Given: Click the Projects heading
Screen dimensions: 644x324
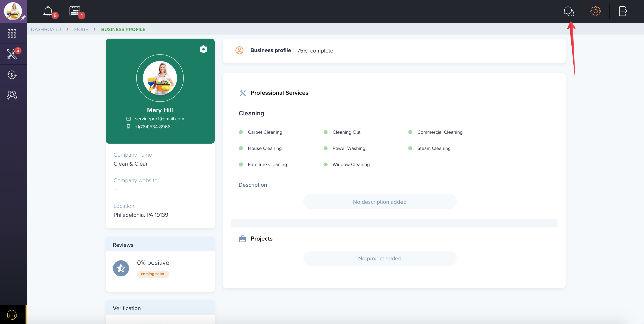Looking at the screenshot, I should (261, 239).
